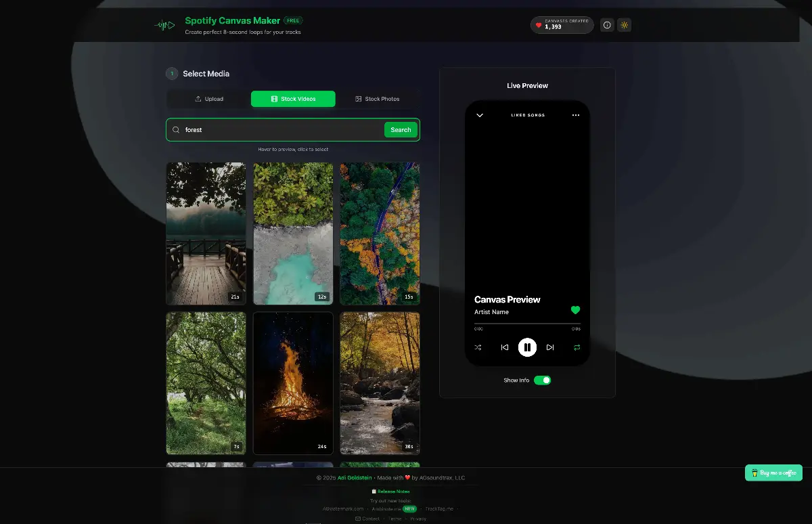Click the skip-forward icon in the preview
The width and height of the screenshot is (812, 524).
(550, 347)
